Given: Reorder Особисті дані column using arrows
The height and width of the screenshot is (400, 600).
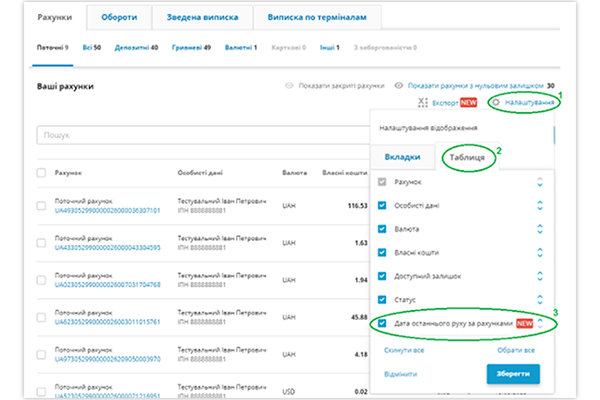Looking at the screenshot, I should pos(540,206).
